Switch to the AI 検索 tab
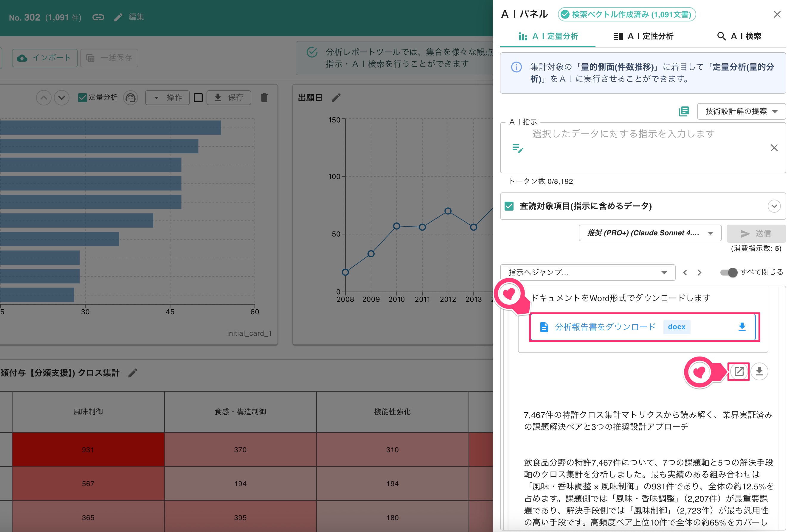791x532 pixels. click(739, 36)
